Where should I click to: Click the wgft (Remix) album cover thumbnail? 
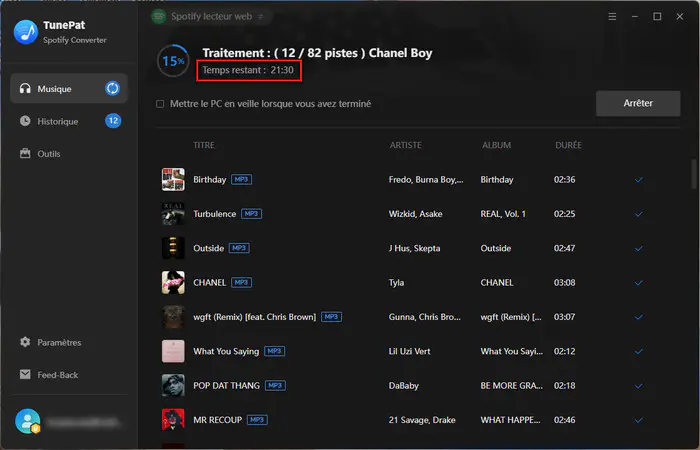point(173,317)
